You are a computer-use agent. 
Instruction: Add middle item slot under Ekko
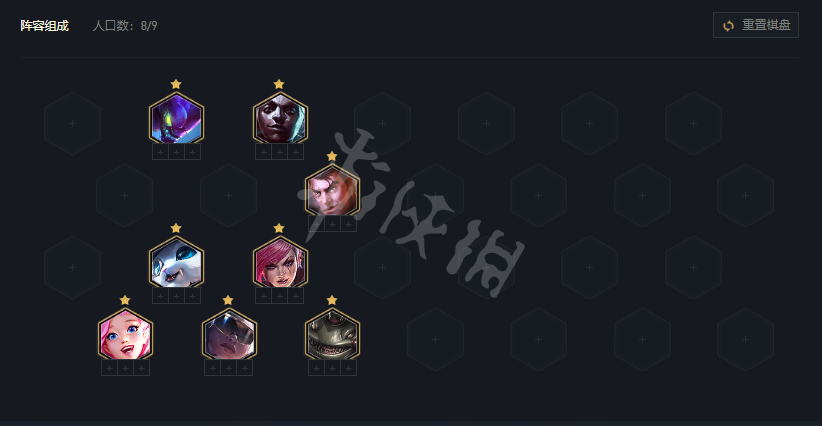280,152
